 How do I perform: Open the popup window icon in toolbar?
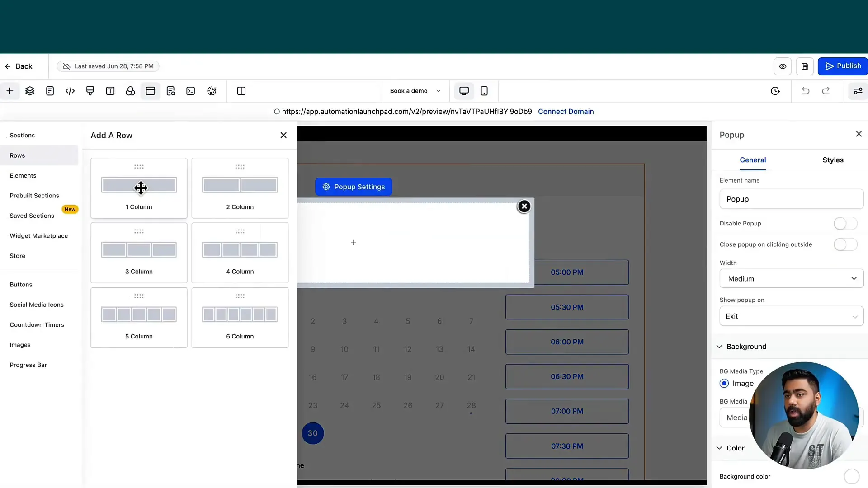[x=150, y=91]
